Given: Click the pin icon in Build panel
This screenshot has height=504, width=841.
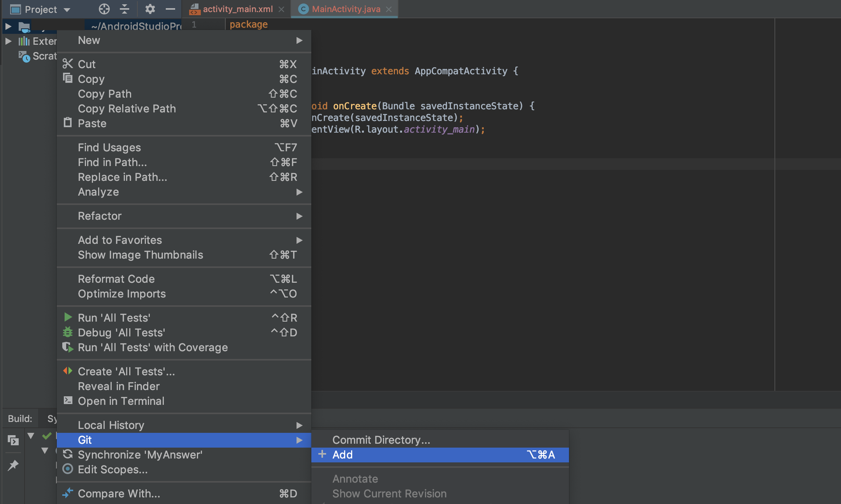Looking at the screenshot, I should (13, 465).
